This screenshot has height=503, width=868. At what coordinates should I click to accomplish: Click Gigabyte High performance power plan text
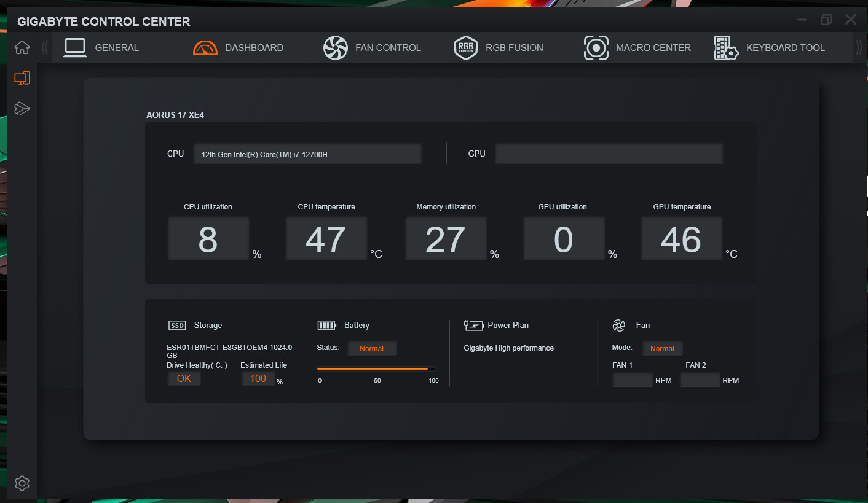509,348
